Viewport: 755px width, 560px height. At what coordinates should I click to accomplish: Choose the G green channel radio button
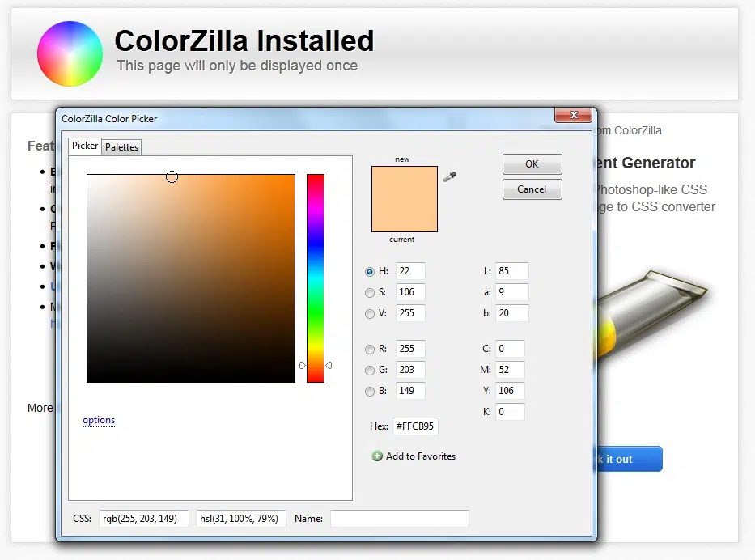pos(370,371)
